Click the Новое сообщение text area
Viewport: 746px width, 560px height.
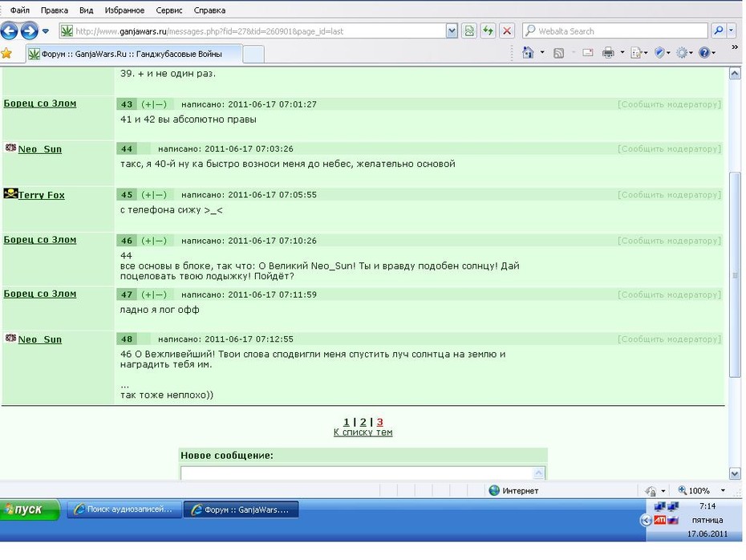coord(363,473)
